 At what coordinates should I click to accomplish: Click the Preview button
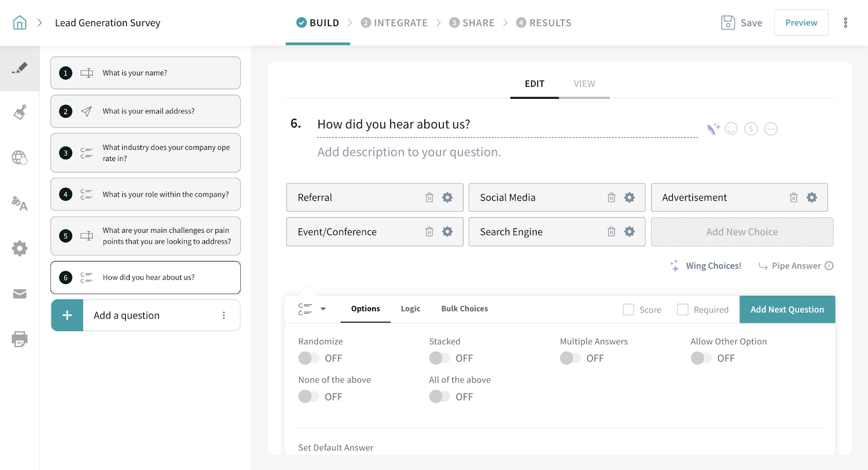[x=801, y=23]
